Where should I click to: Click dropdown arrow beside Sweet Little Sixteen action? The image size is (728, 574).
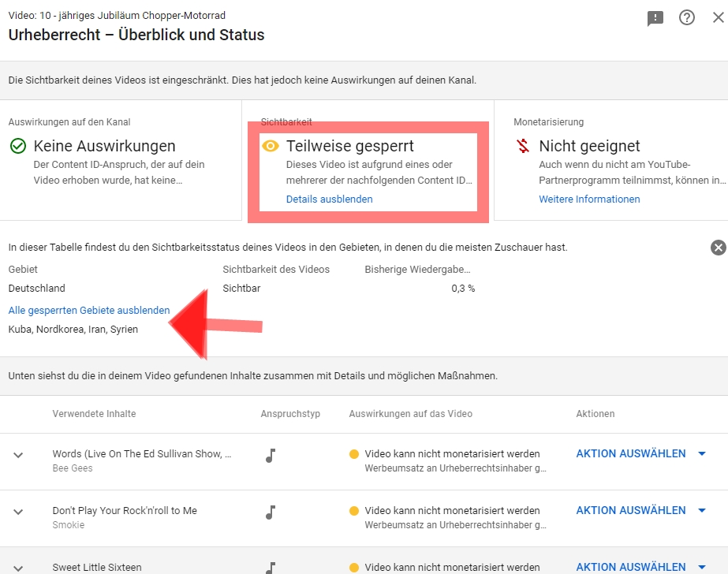point(702,567)
